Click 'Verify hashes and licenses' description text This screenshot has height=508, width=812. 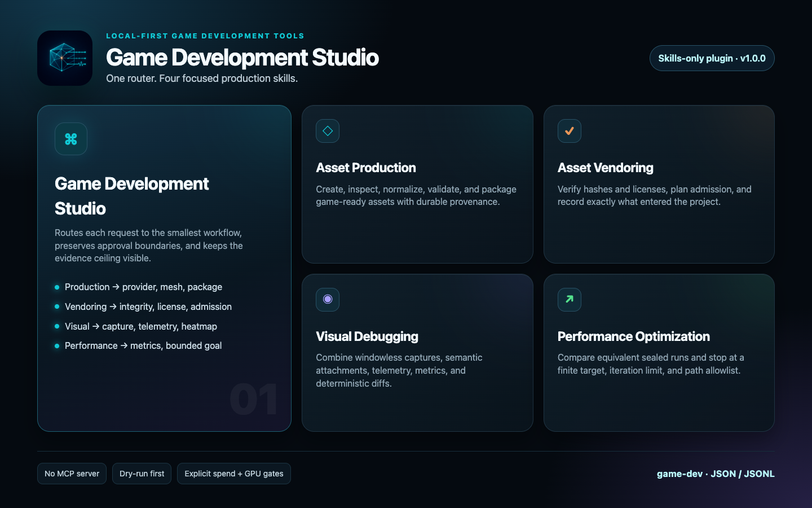coord(655,195)
